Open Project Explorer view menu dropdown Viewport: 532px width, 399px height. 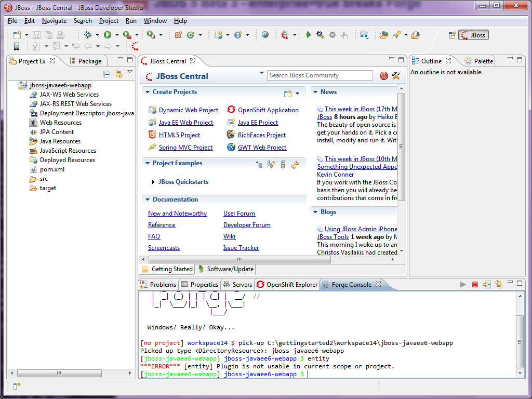click(130, 72)
